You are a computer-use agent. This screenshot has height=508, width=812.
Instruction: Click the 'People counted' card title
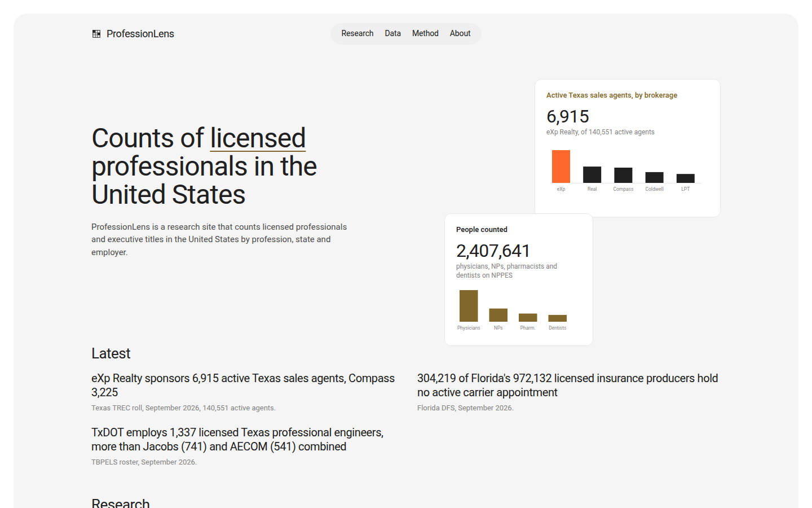click(482, 230)
